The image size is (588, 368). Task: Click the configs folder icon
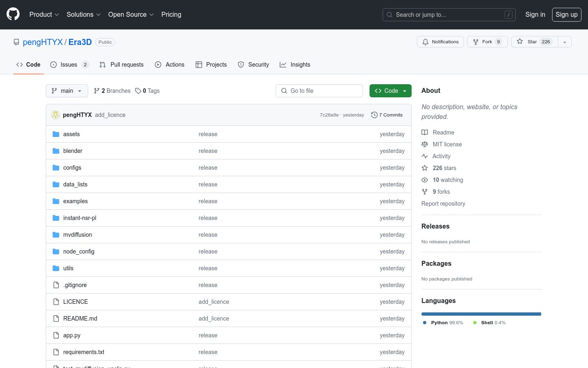point(56,168)
